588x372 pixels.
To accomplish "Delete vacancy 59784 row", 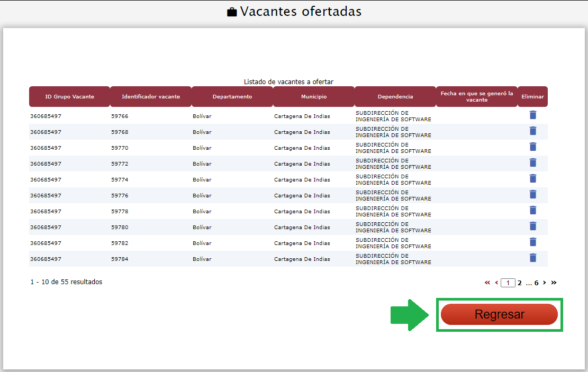I will click(x=532, y=258).
